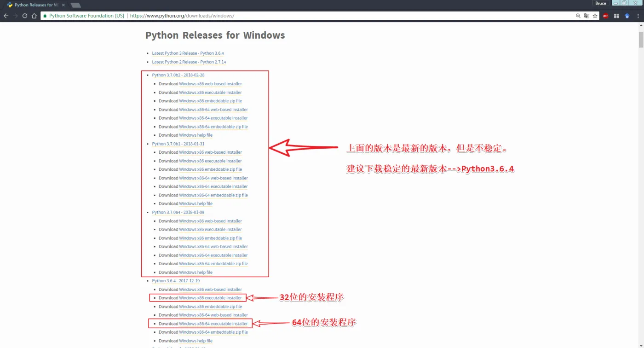644x348 pixels.
Task: Download 3.7.0a4 Windows x86 embeddable zip file
Action: (210, 238)
